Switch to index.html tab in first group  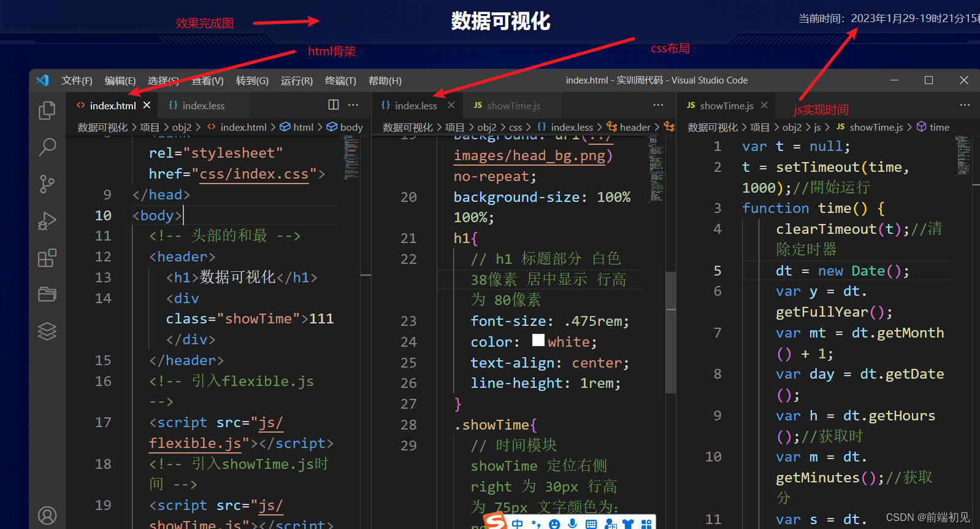(x=113, y=106)
